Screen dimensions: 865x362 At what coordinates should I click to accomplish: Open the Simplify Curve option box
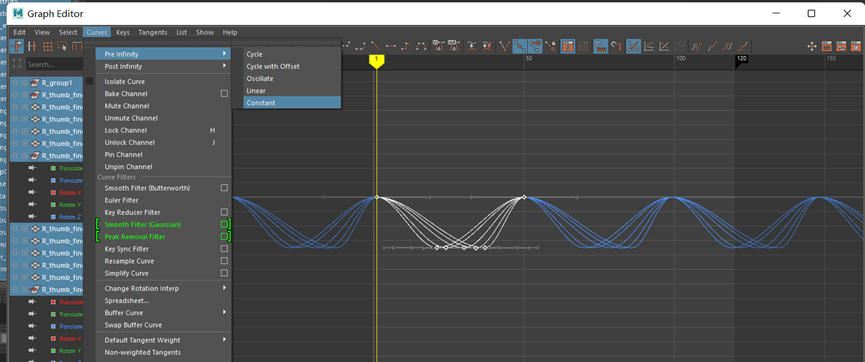(224, 273)
